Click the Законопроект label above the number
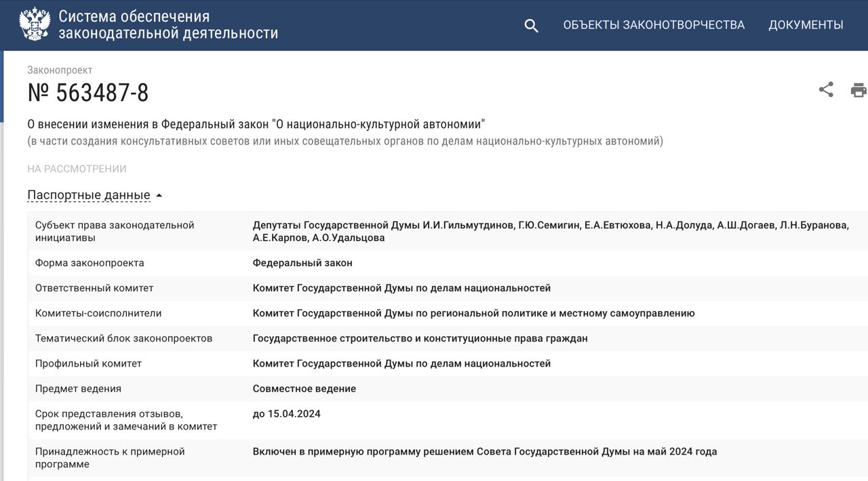Screen dimensions: 868x481 pos(60,70)
